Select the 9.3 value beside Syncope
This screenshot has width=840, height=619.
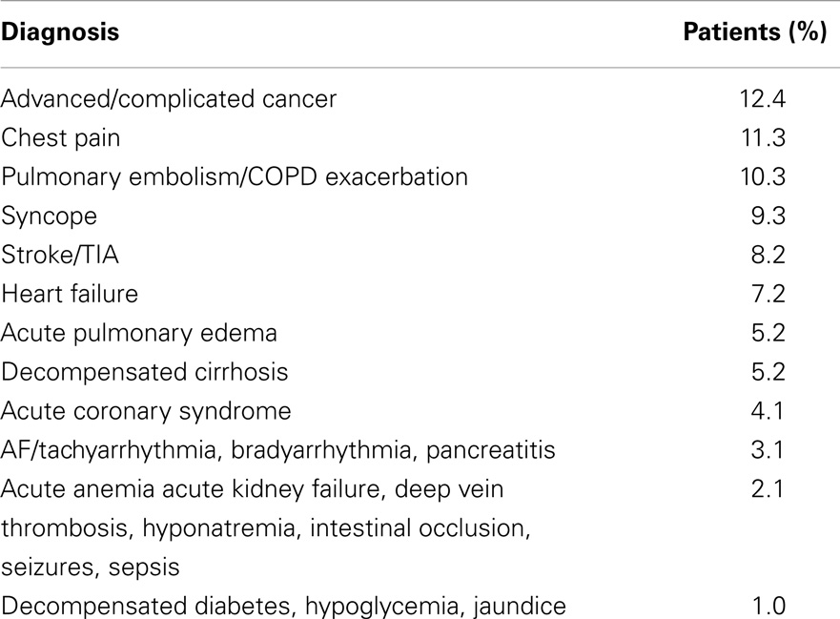(x=768, y=217)
